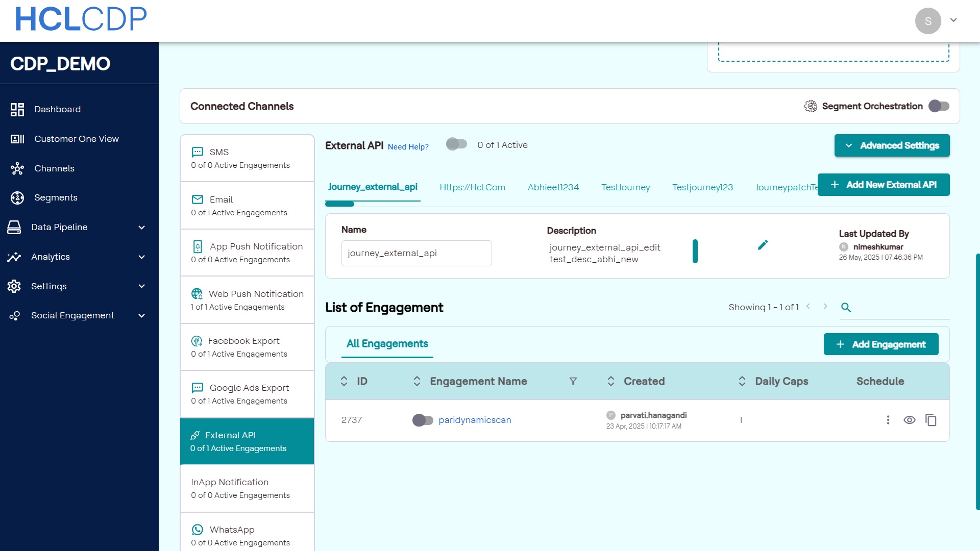Click the filter icon in the Engagement Name column
The width and height of the screenshot is (980, 551).
(573, 381)
